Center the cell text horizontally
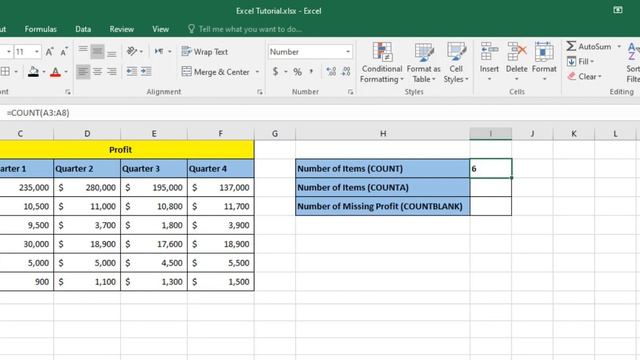640x360 pixels. click(x=97, y=72)
